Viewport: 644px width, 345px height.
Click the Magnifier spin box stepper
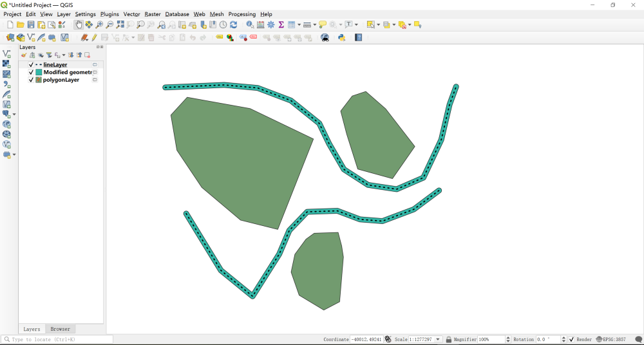507,340
